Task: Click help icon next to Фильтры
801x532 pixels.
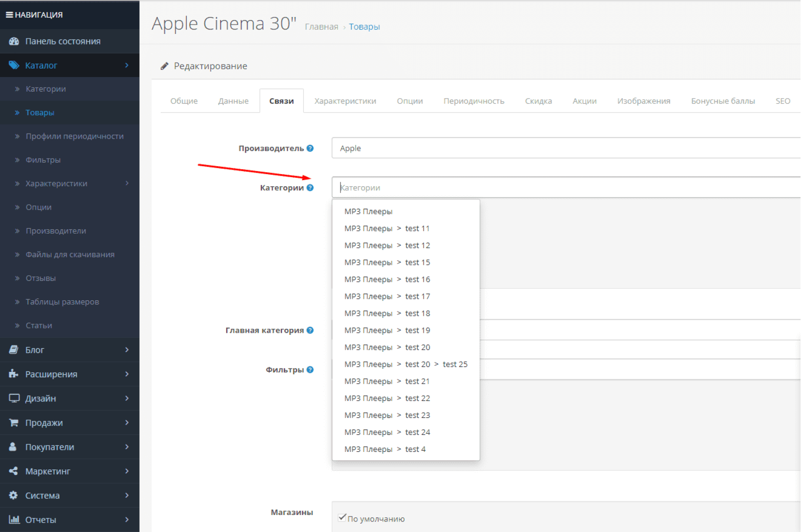Action: click(x=310, y=370)
